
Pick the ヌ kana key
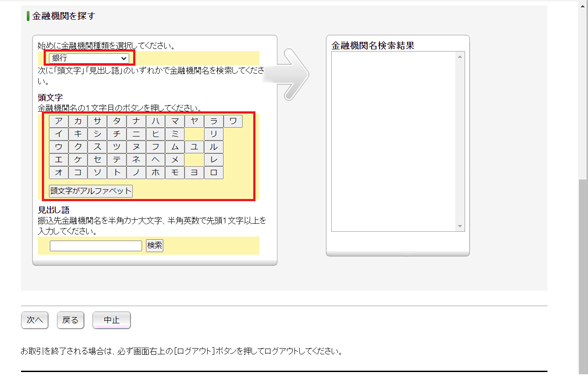tap(136, 147)
